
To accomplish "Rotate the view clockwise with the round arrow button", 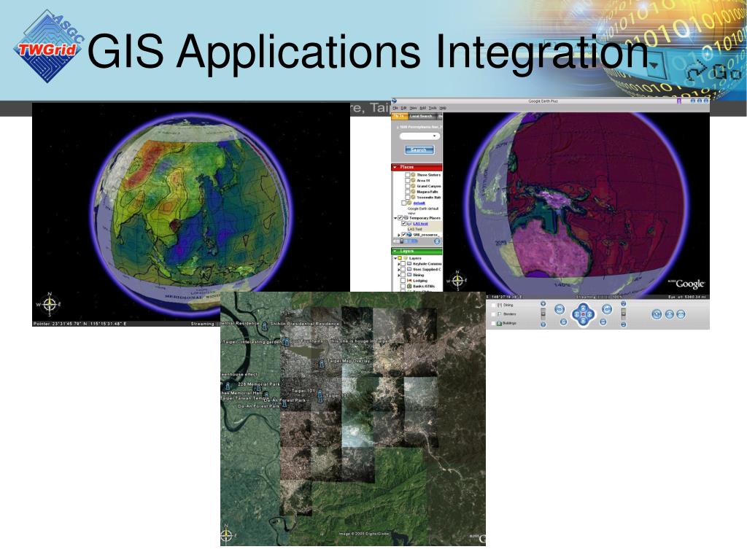I will pyautogui.click(x=607, y=309).
